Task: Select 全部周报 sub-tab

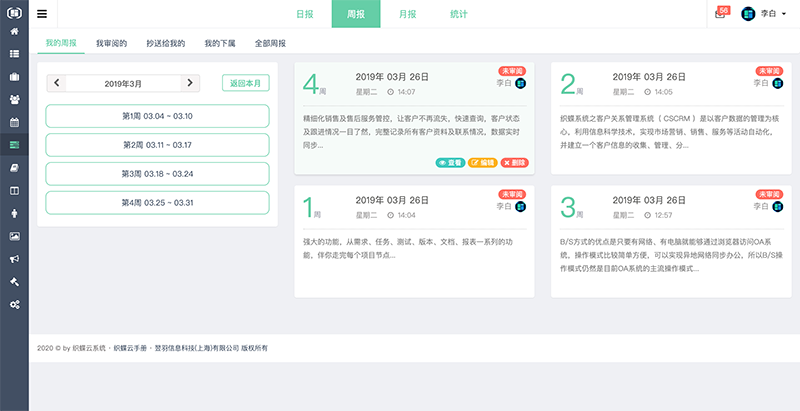Action: (x=270, y=43)
